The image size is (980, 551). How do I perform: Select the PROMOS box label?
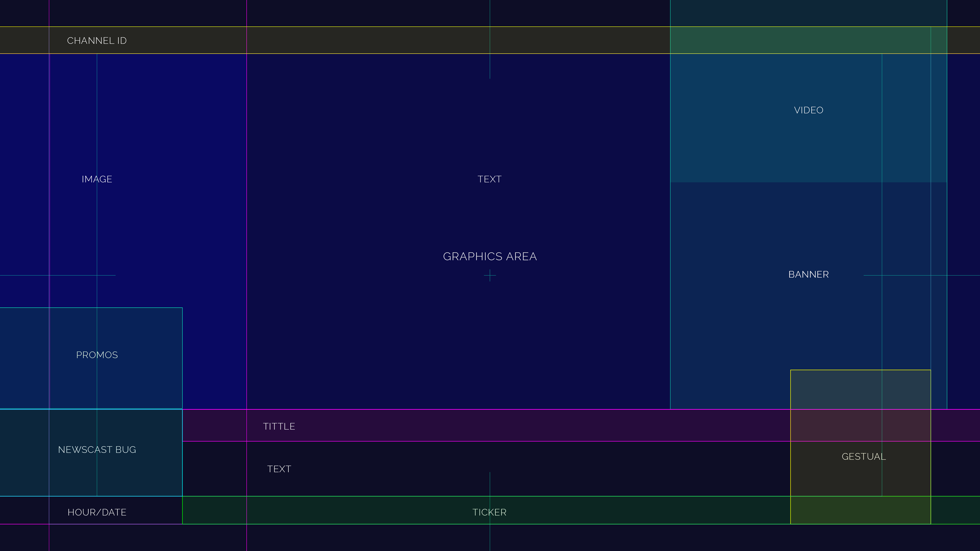coord(97,355)
